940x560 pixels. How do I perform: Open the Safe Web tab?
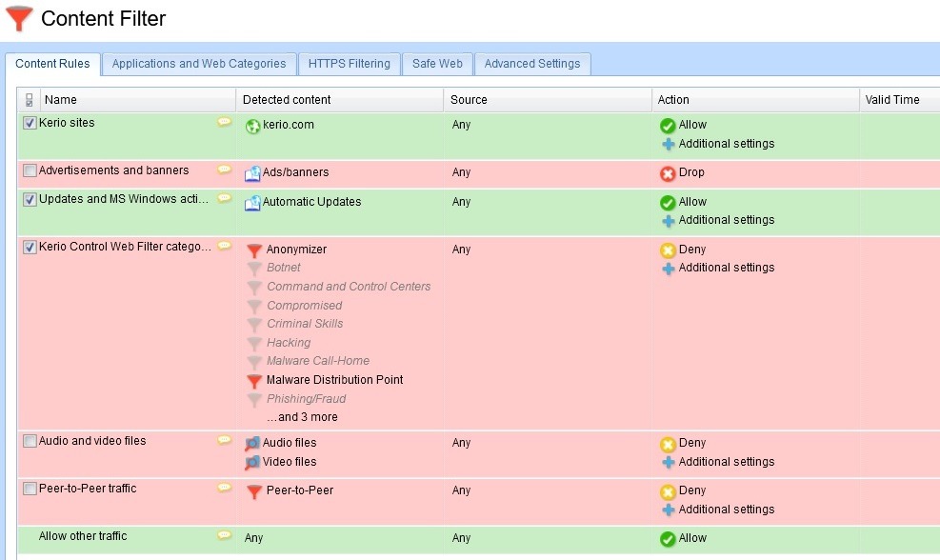click(x=437, y=64)
